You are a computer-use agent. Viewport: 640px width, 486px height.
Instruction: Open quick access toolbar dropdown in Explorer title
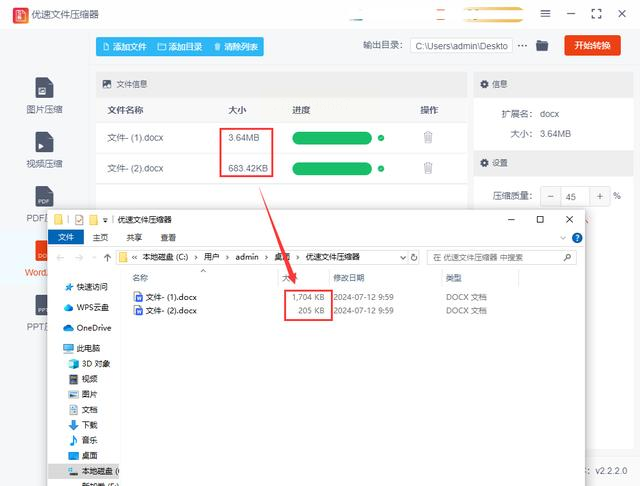[105, 220]
